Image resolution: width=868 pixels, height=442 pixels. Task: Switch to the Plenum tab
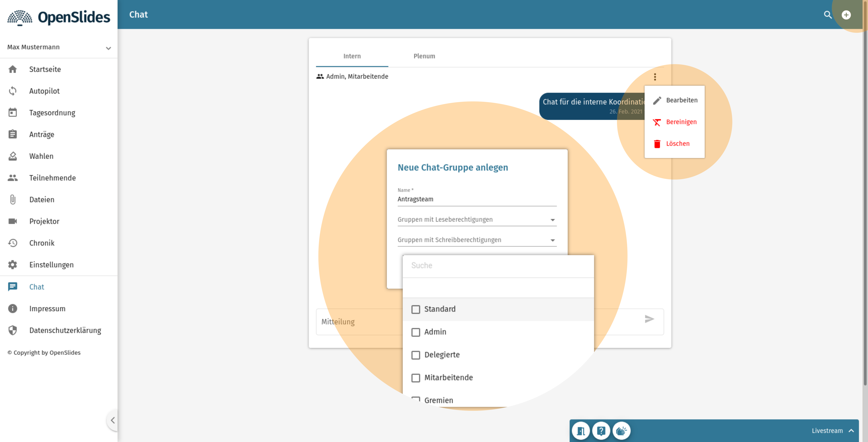[x=424, y=56]
